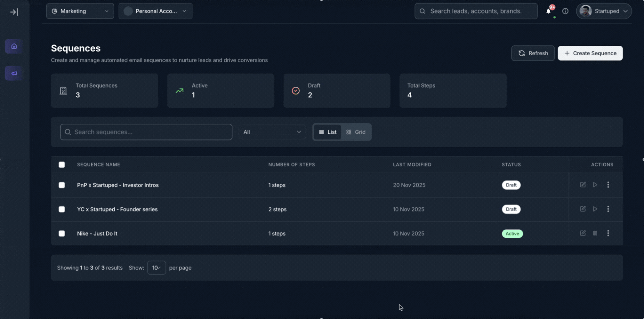
Task: Switch to List view
Action: click(x=327, y=132)
